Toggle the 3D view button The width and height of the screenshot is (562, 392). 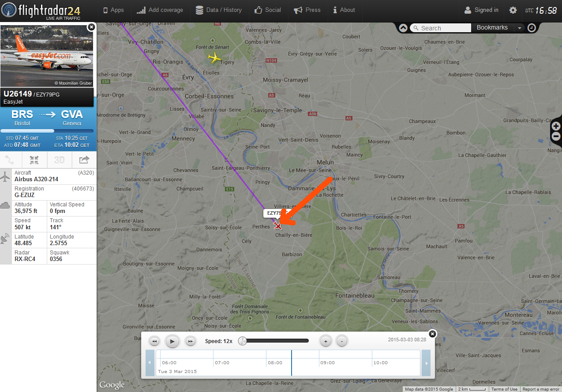(59, 160)
